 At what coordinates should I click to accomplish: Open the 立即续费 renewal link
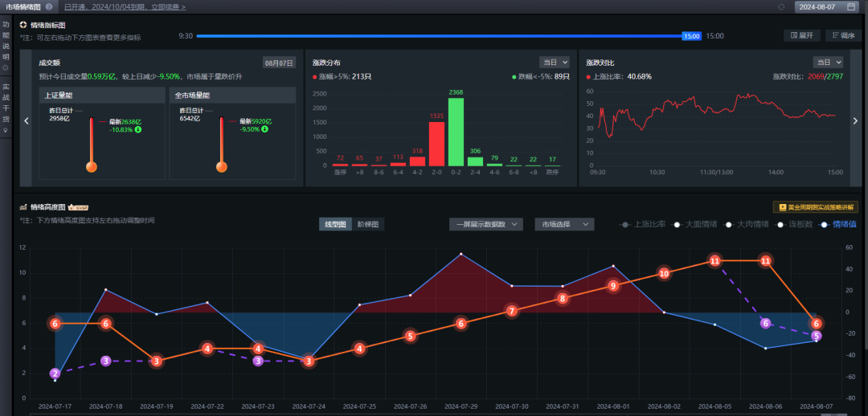click(x=168, y=7)
